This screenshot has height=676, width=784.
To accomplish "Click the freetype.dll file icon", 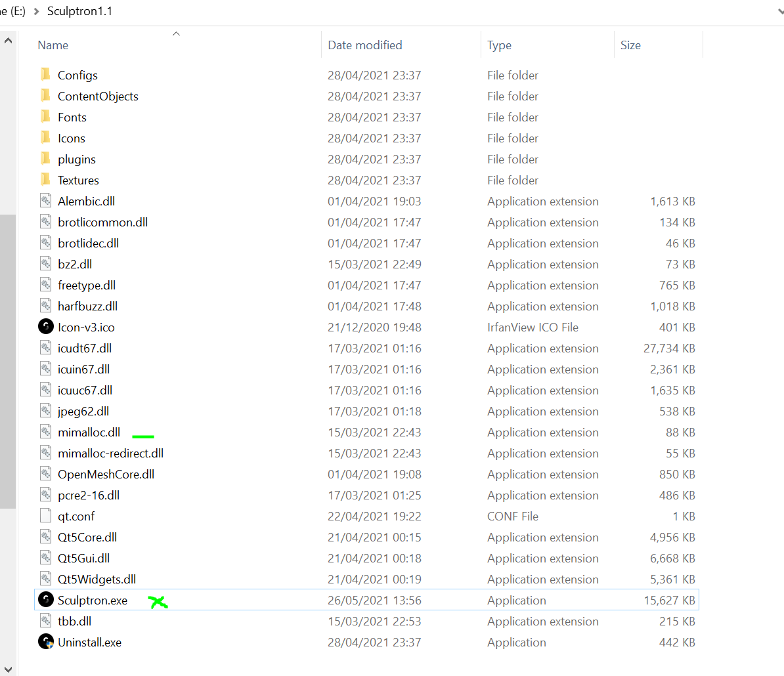I will (45, 285).
